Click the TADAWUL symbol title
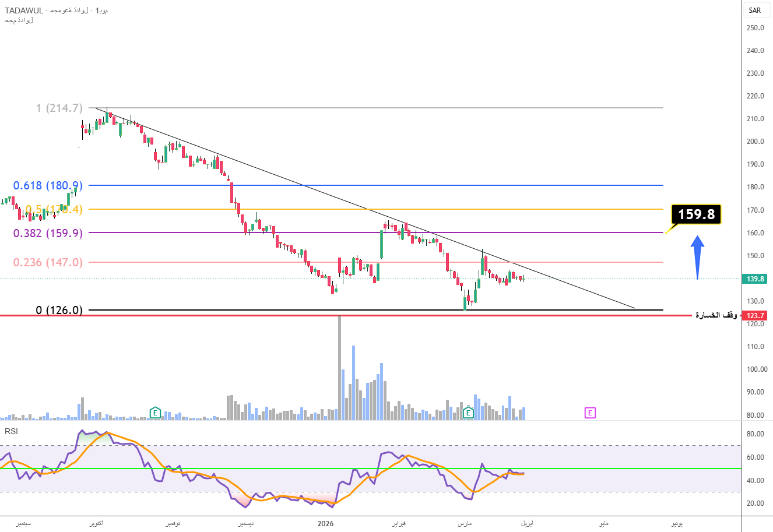The height and width of the screenshot is (532, 773). 24,10
